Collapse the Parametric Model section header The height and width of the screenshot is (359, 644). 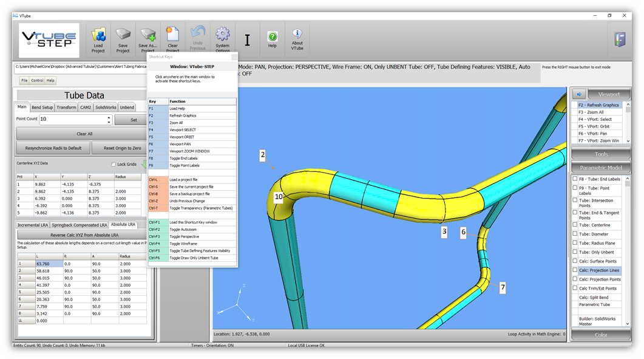(601, 168)
